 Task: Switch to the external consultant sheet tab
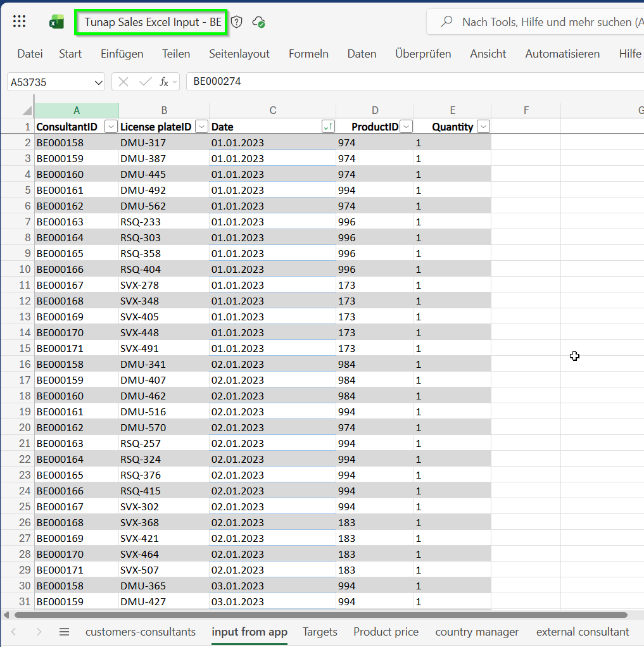pos(583,632)
